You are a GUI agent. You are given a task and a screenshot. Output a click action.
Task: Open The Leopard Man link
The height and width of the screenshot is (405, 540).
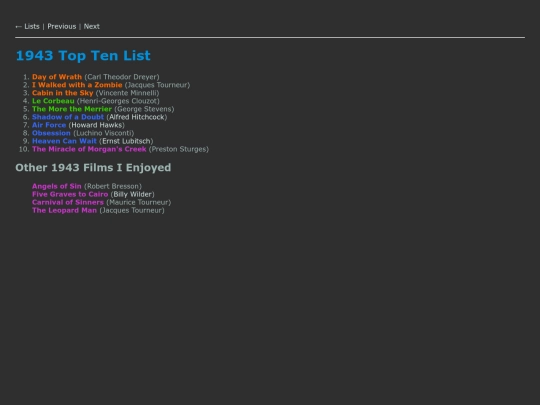(x=64, y=210)
